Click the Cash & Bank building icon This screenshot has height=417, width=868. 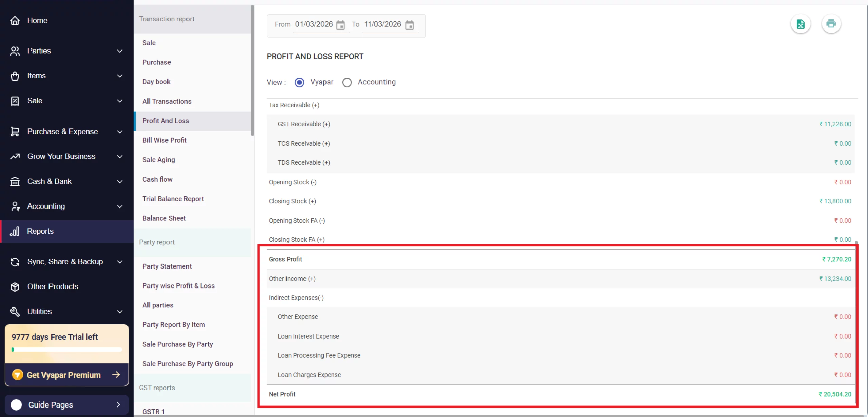(15, 182)
